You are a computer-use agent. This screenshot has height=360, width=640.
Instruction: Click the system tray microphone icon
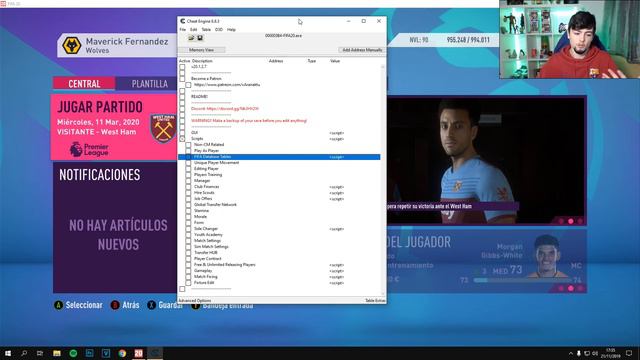(x=578, y=353)
